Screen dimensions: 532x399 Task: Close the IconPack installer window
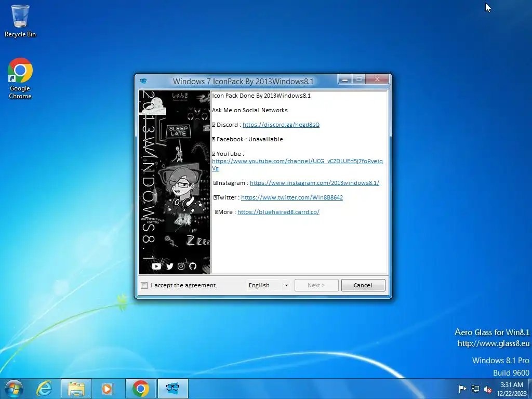click(377, 79)
